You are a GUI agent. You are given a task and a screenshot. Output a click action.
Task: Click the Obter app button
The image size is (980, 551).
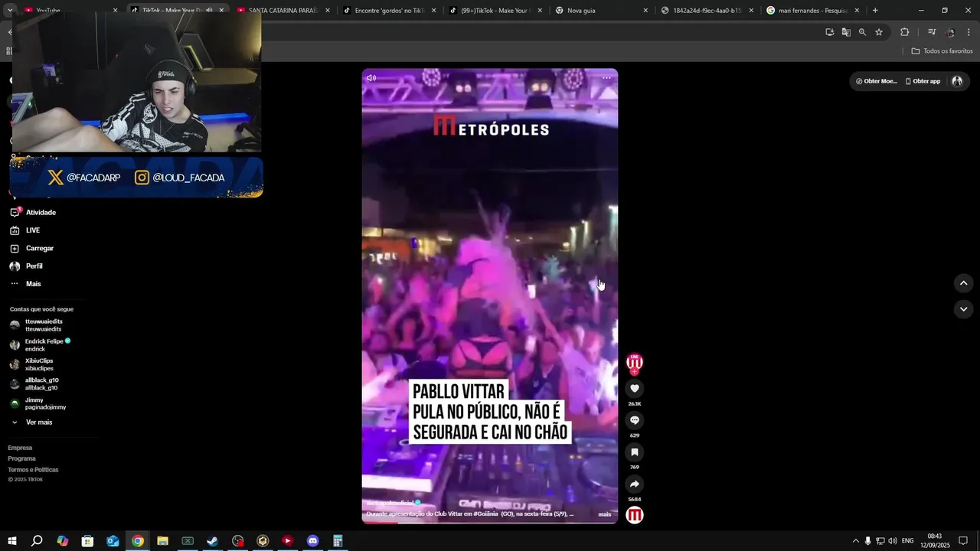coord(923,81)
